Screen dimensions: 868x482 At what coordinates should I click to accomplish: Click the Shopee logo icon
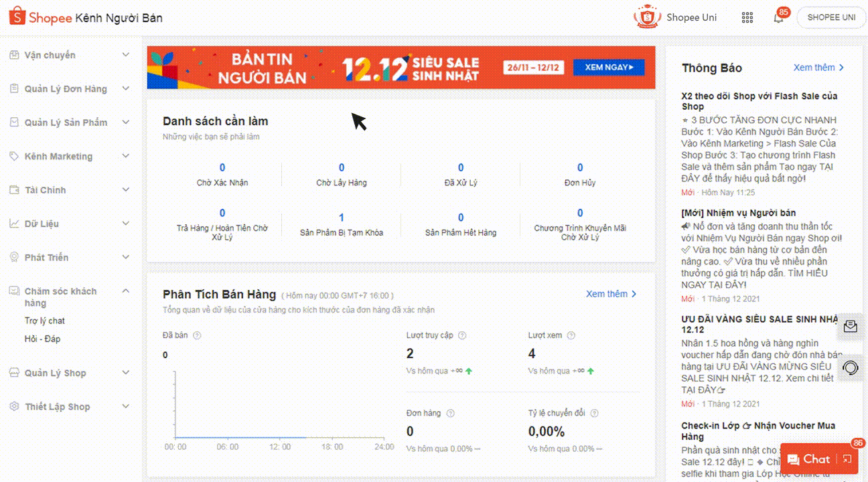tap(18, 15)
